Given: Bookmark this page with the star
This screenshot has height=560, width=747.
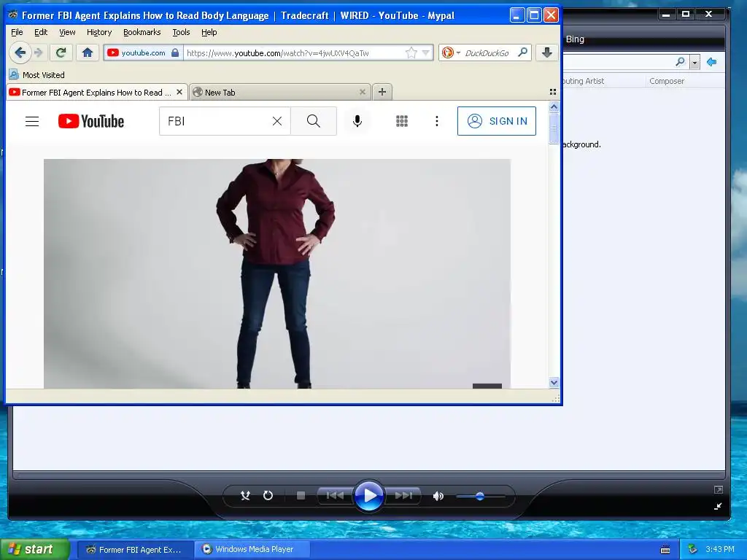Looking at the screenshot, I should (x=411, y=52).
